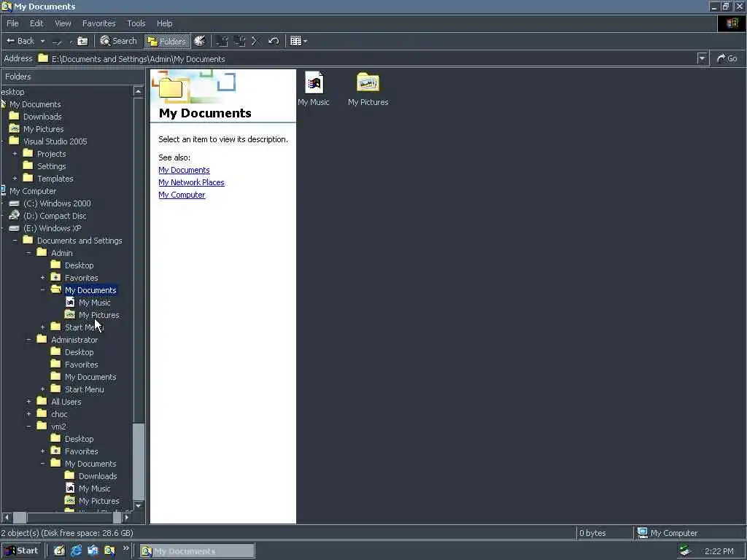Click folder tree scroll down arrow

coord(138,505)
